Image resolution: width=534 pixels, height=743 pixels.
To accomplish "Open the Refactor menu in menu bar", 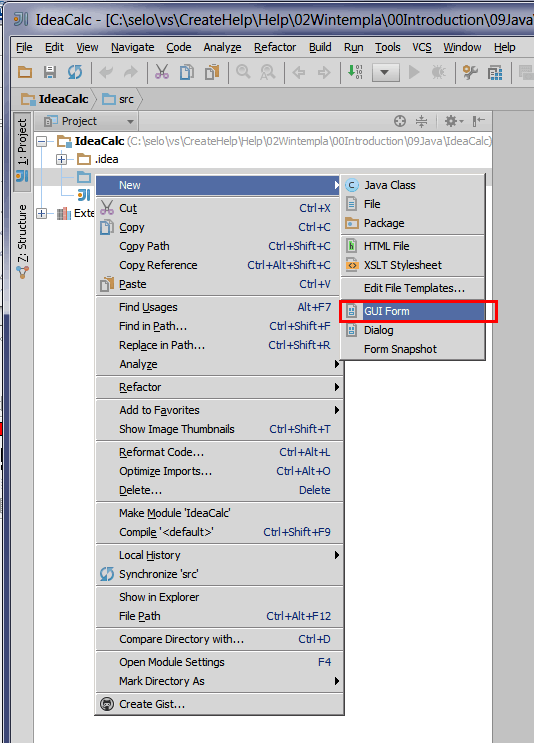I will [x=275, y=47].
